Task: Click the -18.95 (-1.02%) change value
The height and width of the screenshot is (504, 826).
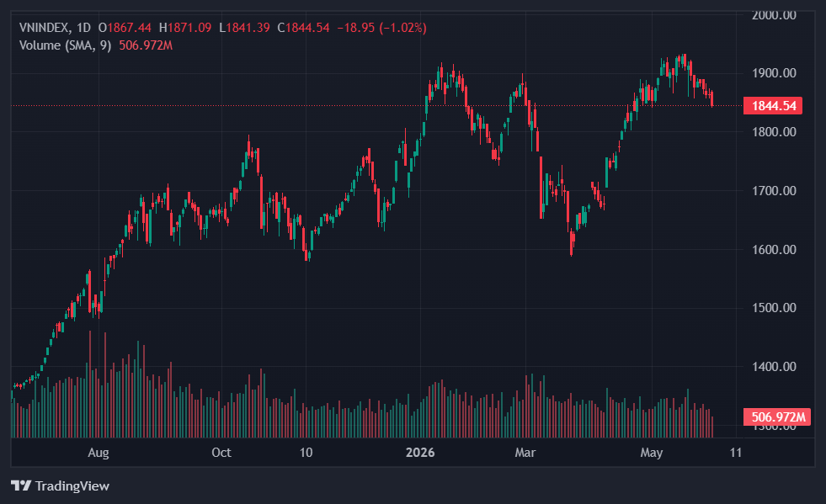Action: tap(381, 28)
